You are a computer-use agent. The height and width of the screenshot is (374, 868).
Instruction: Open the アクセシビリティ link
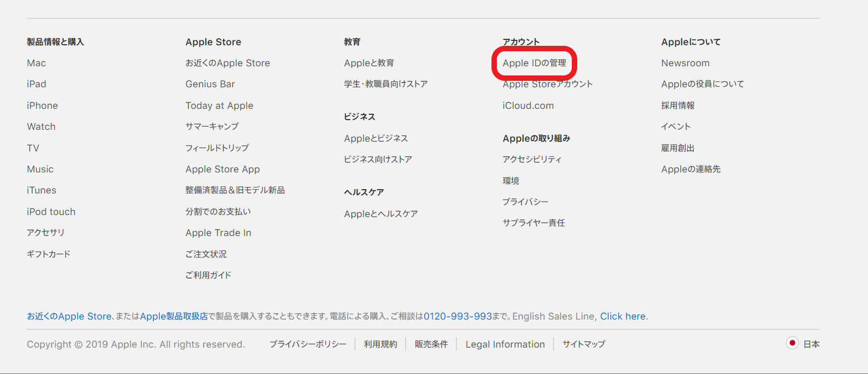tap(532, 160)
